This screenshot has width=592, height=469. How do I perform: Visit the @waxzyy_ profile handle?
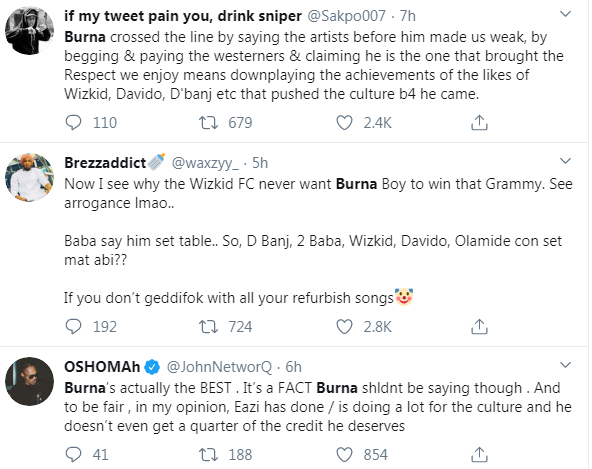click(x=205, y=163)
